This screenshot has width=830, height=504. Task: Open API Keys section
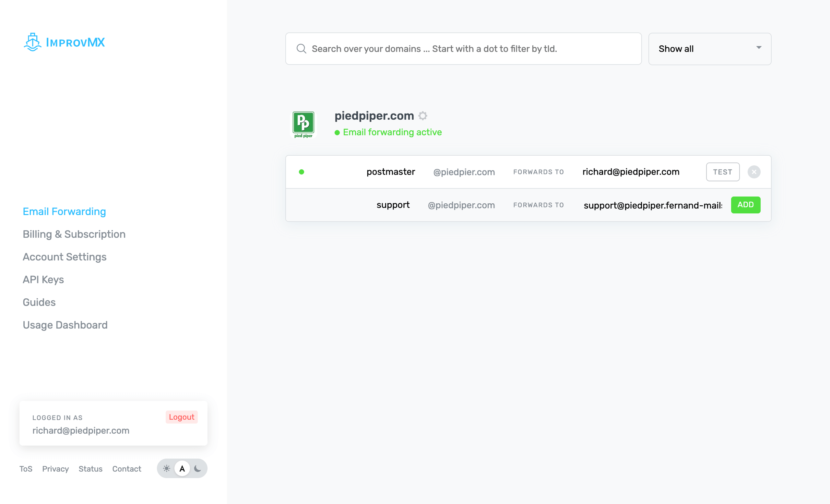(43, 279)
